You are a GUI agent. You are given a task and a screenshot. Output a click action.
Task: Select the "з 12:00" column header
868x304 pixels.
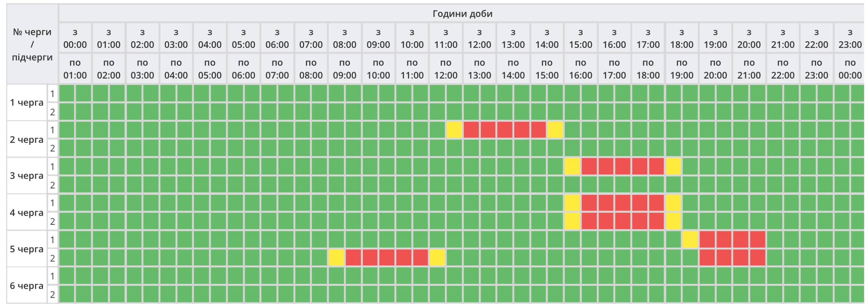(479, 38)
